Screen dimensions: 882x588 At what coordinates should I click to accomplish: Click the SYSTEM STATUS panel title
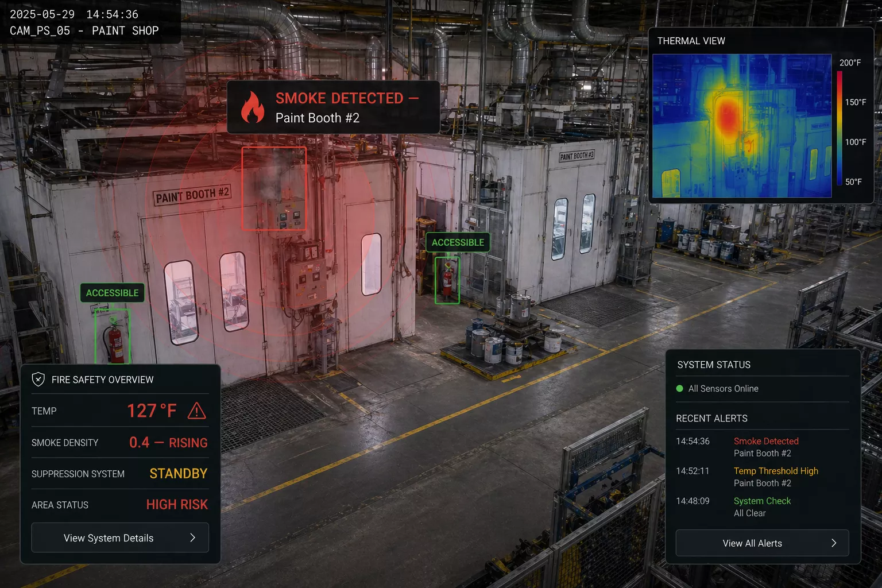tap(714, 365)
